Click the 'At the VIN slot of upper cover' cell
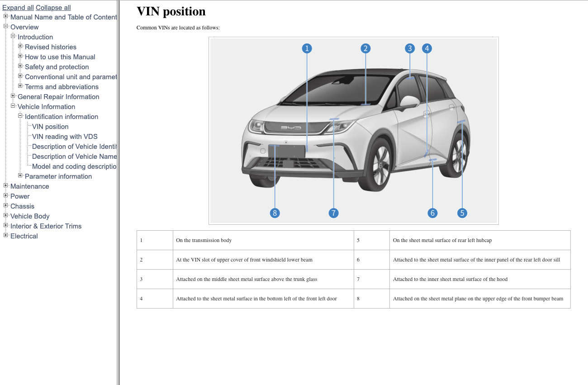 point(263,260)
